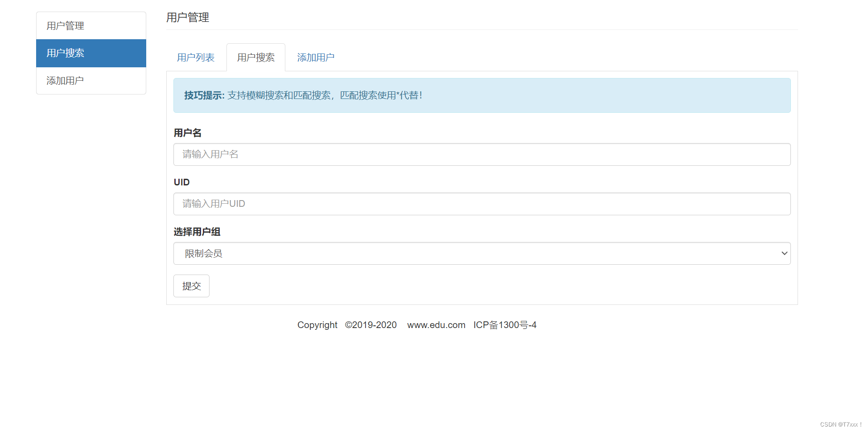
Task: Click the 技巧提示 tip banner text
Action: [303, 95]
